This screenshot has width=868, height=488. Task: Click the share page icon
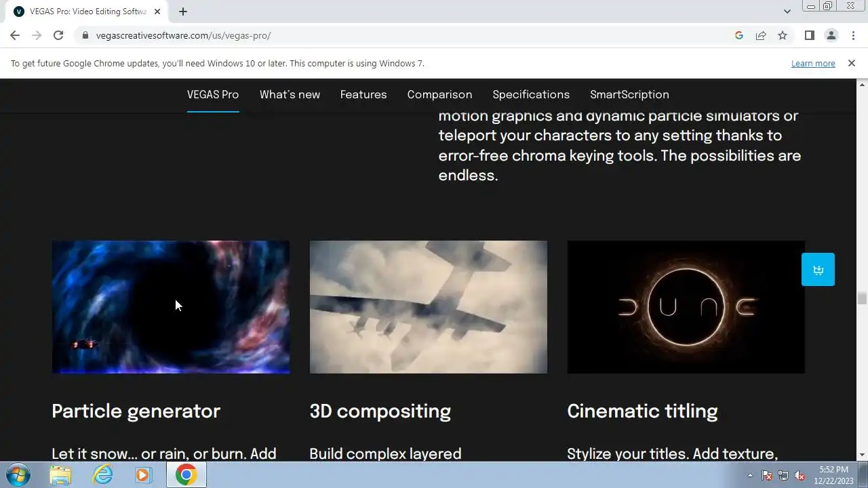pyautogui.click(x=761, y=35)
